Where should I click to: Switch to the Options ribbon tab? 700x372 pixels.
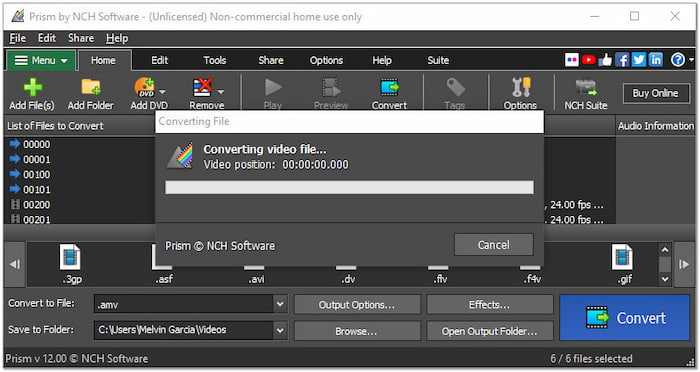point(326,60)
